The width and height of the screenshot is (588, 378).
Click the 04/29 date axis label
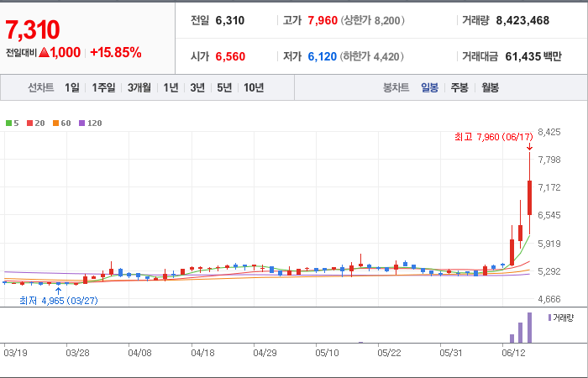point(265,353)
